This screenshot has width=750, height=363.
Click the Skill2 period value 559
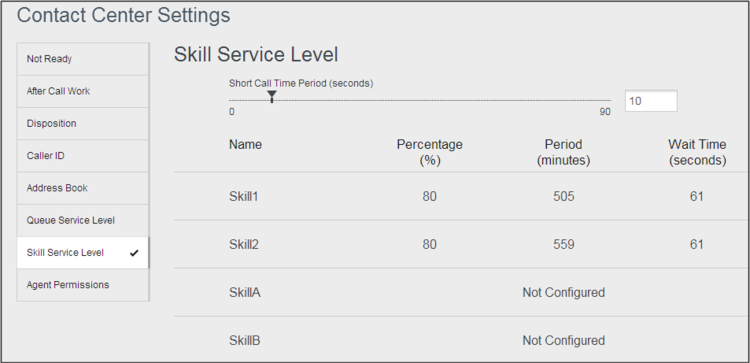coord(563,244)
